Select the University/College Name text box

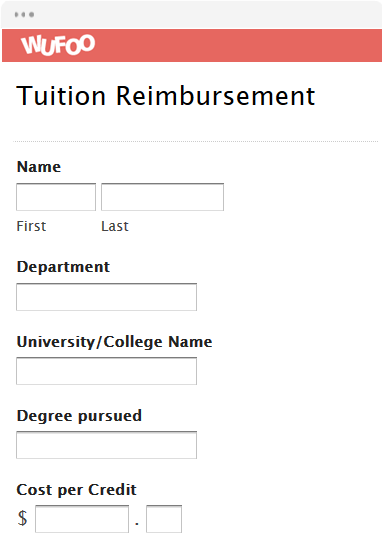pos(107,371)
